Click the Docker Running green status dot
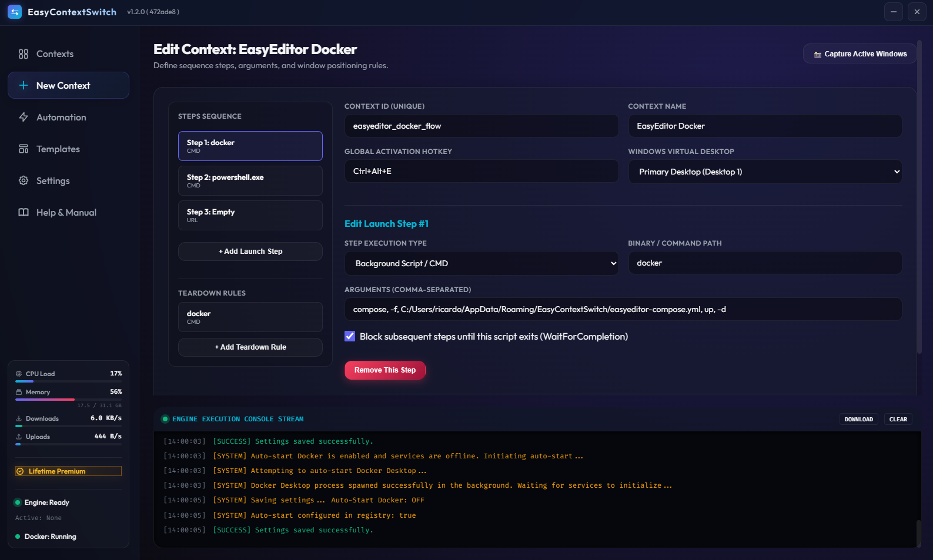The image size is (933, 560). click(18, 536)
